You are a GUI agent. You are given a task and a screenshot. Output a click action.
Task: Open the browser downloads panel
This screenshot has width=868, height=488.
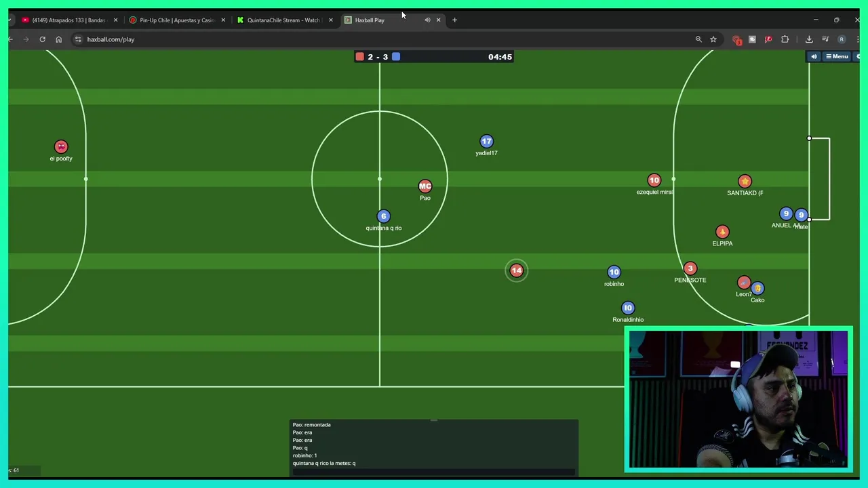(809, 39)
